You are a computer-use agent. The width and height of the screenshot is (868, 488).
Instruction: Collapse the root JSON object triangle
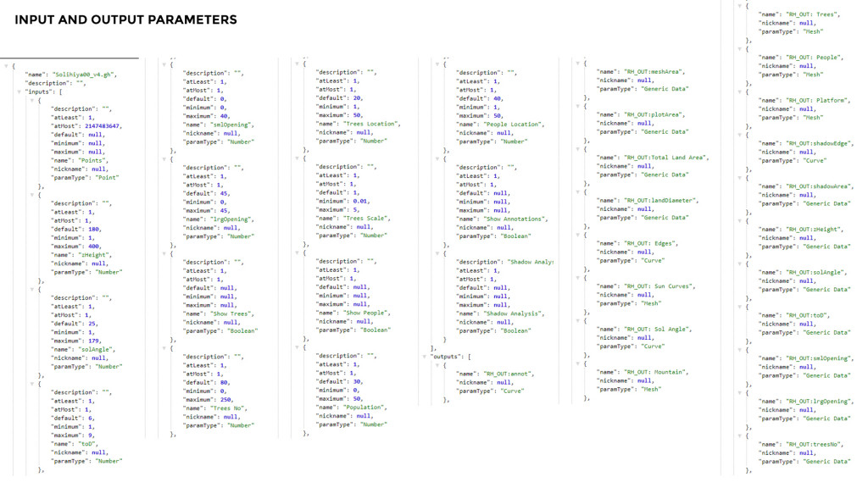[6, 65]
